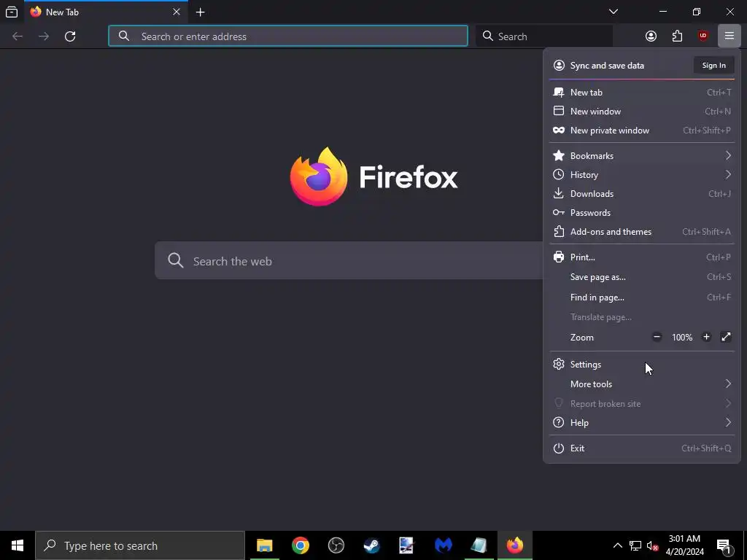Open Malwarebytes from taskbar
The width and height of the screenshot is (747, 560).
click(x=443, y=545)
